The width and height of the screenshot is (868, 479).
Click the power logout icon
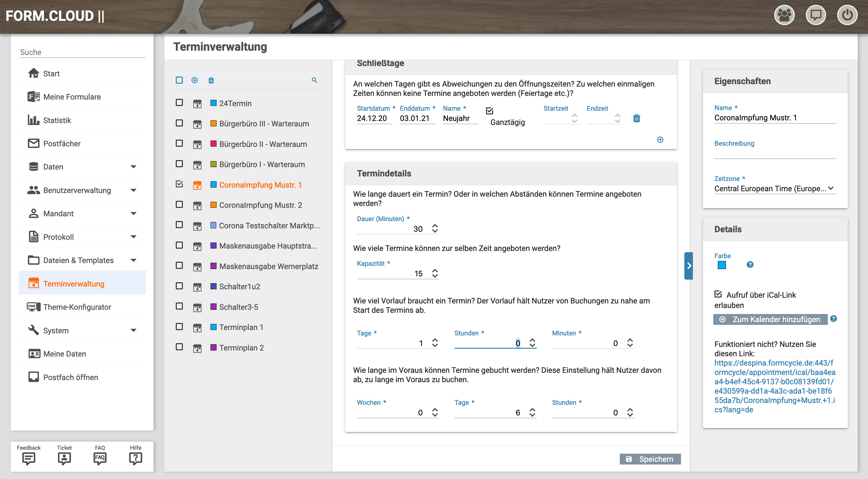click(847, 15)
